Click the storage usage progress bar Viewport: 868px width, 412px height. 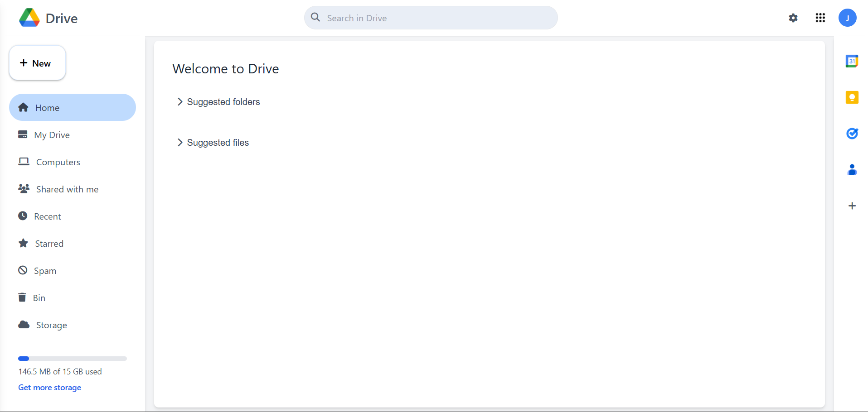pos(72,358)
